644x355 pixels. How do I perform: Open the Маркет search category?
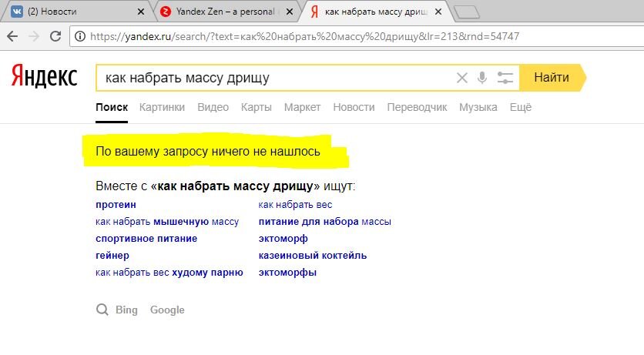302,108
